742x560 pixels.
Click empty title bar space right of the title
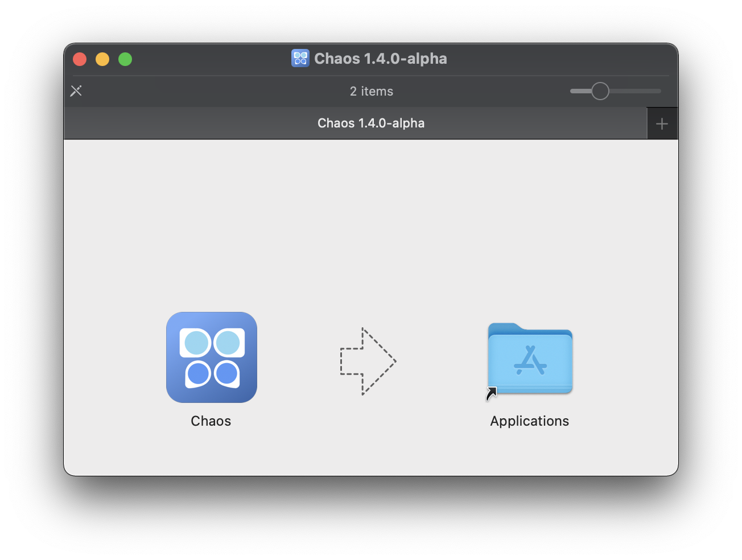pyautogui.click(x=558, y=59)
